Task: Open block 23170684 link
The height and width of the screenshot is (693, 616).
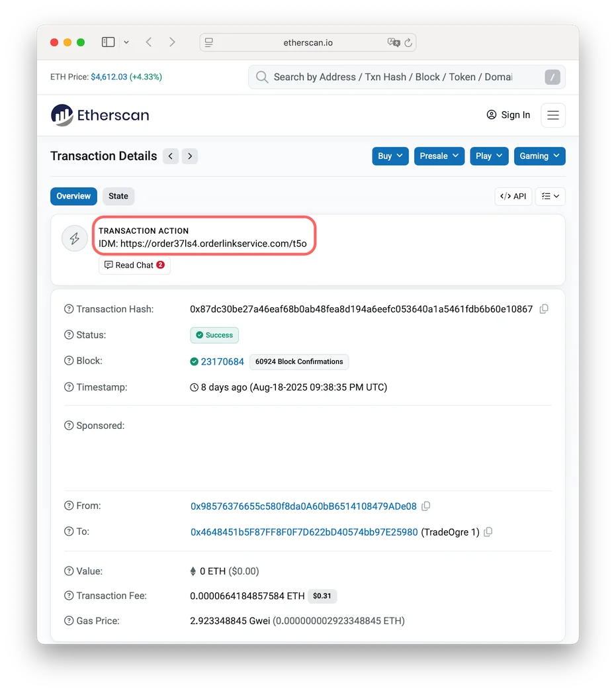Action: tap(222, 361)
